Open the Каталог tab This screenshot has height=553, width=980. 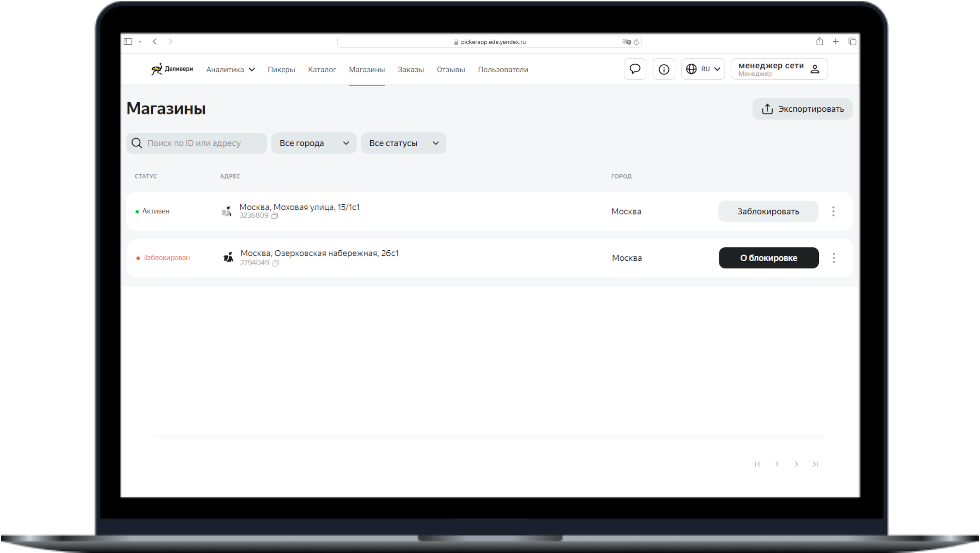point(322,70)
